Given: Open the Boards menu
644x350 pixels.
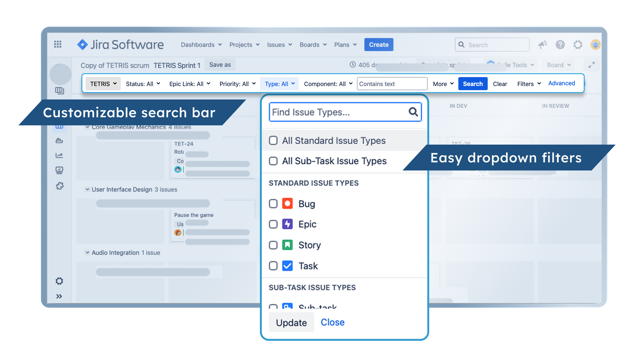Looking at the screenshot, I should [x=313, y=45].
